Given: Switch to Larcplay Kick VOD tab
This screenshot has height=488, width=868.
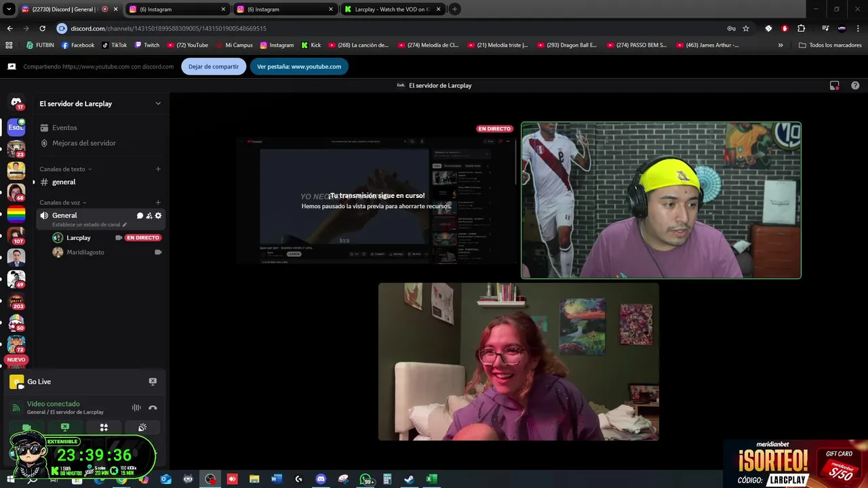Looking at the screenshot, I should click(x=393, y=9).
